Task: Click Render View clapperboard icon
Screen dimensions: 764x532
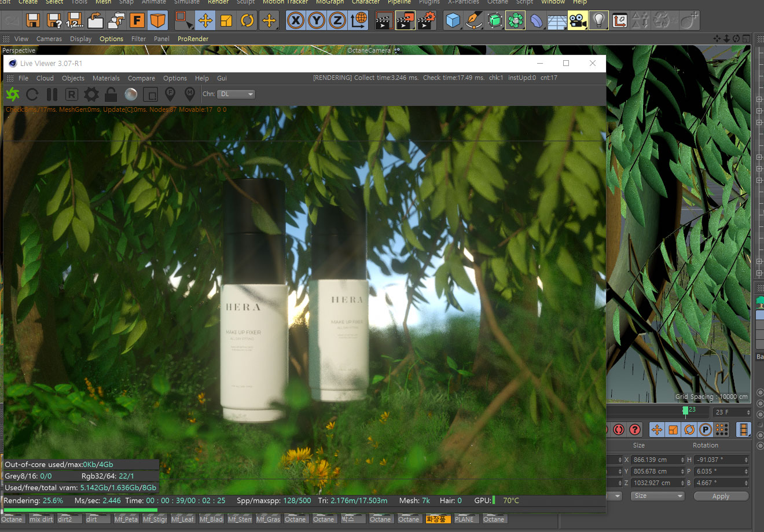Action: [384, 21]
